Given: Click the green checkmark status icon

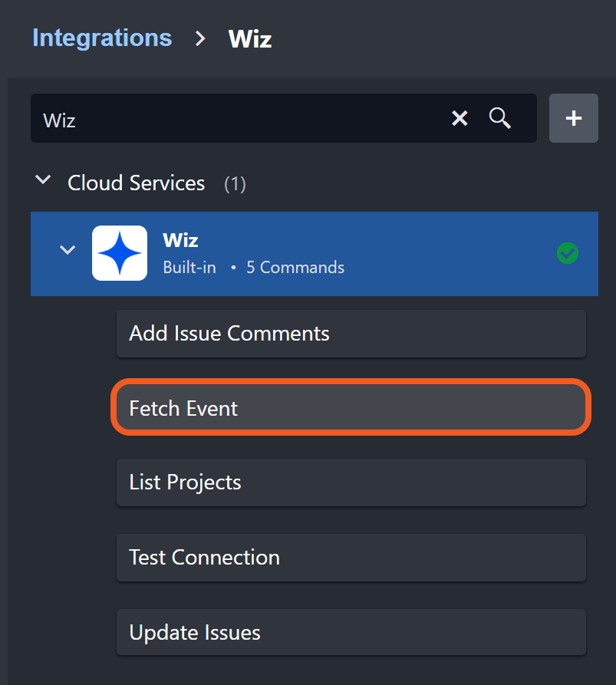Looking at the screenshot, I should [x=567, y=253].
